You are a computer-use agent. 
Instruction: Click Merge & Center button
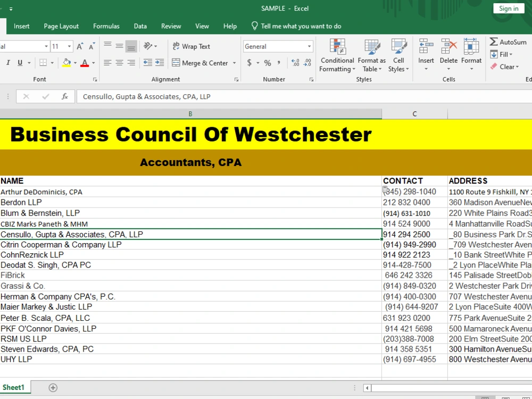[x=200, y=63]
